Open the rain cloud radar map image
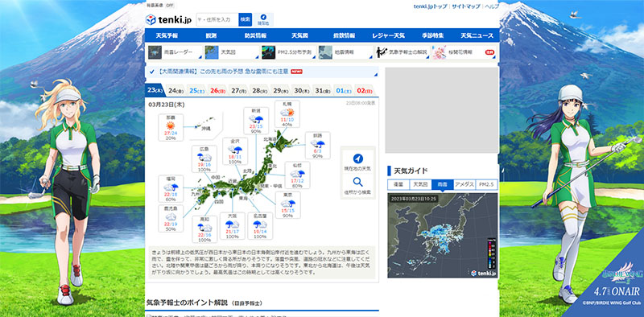The image size is (644, 317). tap(442, 235)
